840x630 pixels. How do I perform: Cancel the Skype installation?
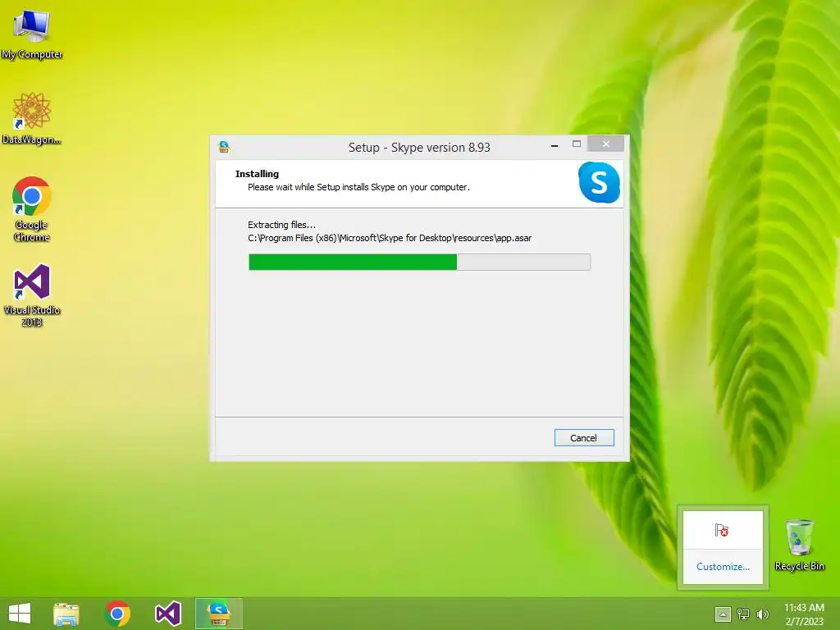click(584, 438)
